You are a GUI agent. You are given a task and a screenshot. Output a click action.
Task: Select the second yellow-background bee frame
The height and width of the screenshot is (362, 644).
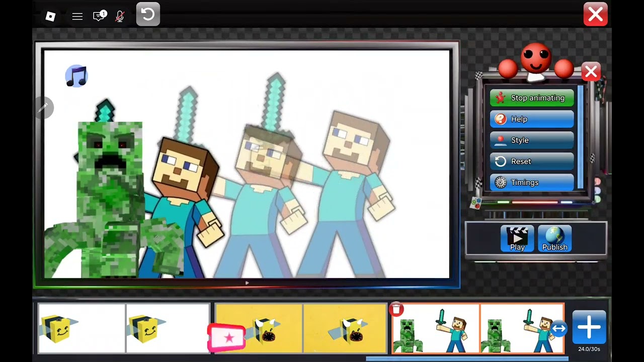pos(345,328)
